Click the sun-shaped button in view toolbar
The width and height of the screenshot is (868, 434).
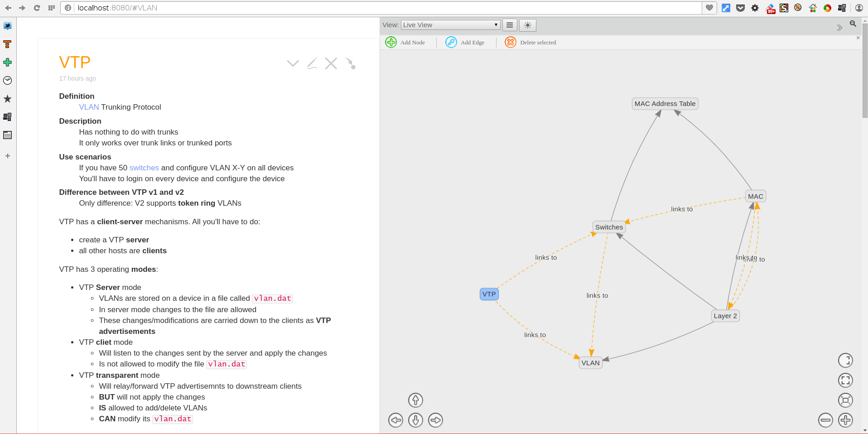click(x=528, y=25)
